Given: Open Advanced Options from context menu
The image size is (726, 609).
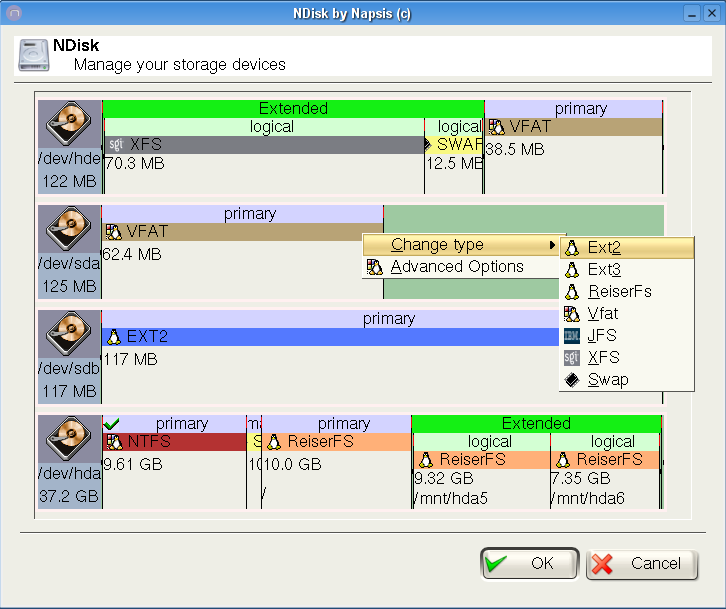Looking at the screenshot, I should tap(457, 267).
